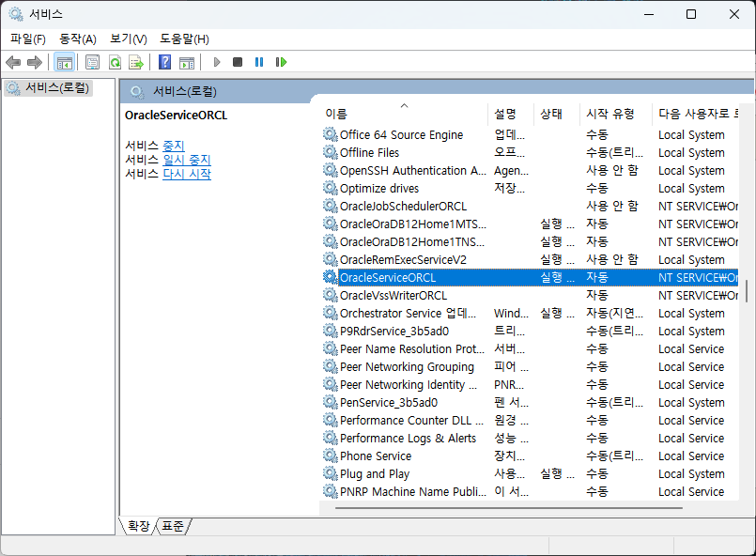
Task: Open the Properties toolbar icon
Action: pos(92,62)
